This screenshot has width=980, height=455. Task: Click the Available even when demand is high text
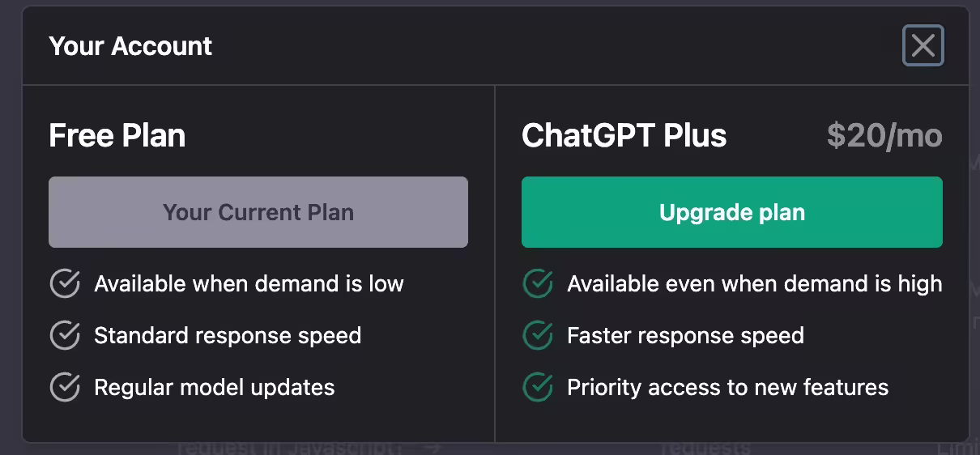point(754,284)
